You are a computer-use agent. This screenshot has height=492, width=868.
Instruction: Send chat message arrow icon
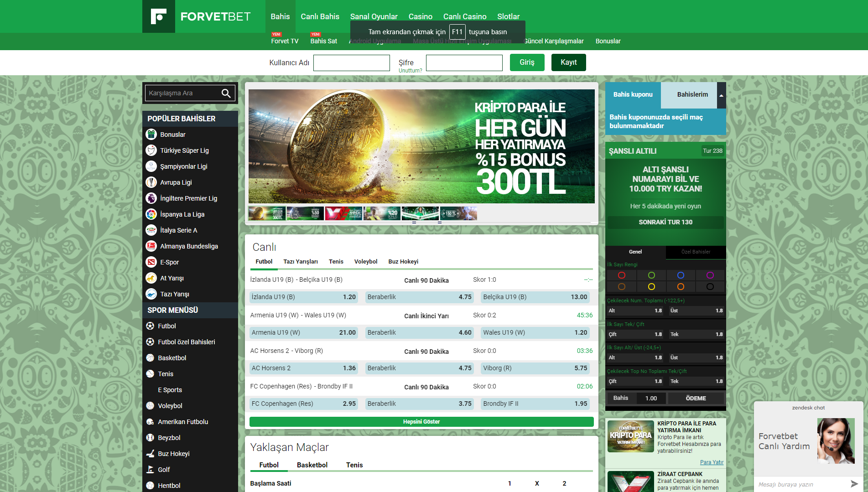pyautogui.click(x=854, y=484)
